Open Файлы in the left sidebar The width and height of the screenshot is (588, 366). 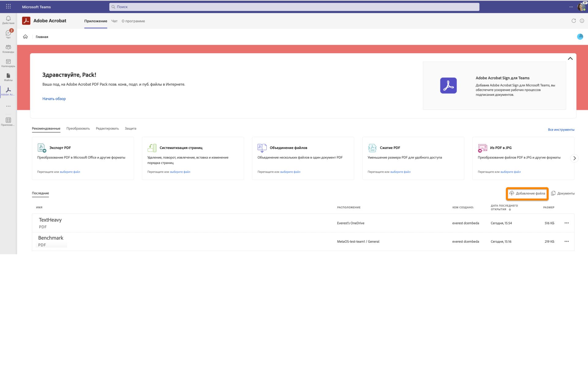tap(8, 77)
